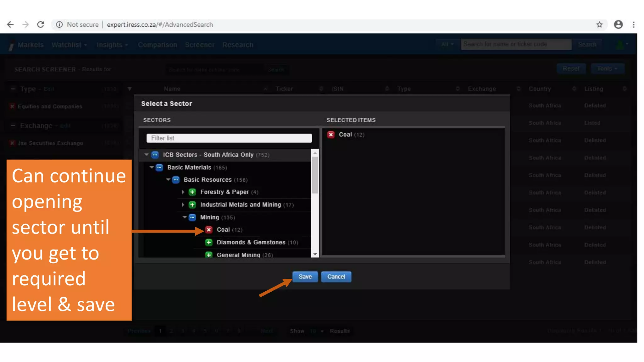Viewport: 644px width, 362px height.
Task: Remove Equities and Companies filter
Action: tap(12, 106)
